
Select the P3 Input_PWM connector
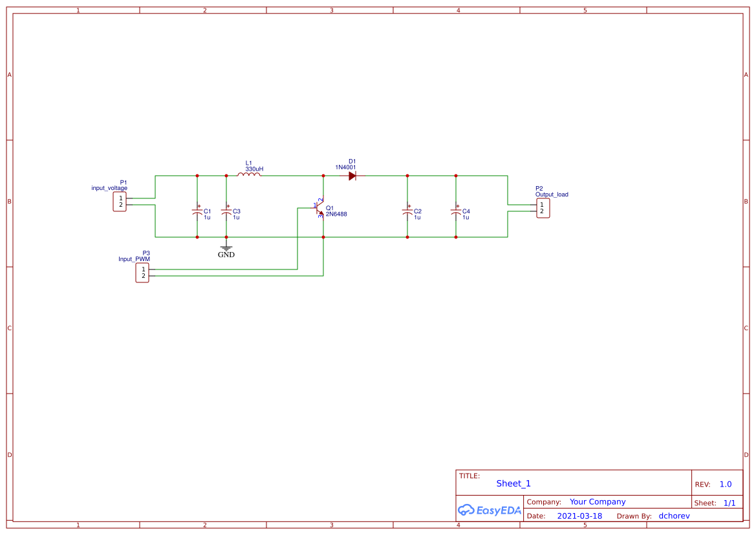click(x=142, y=273)
